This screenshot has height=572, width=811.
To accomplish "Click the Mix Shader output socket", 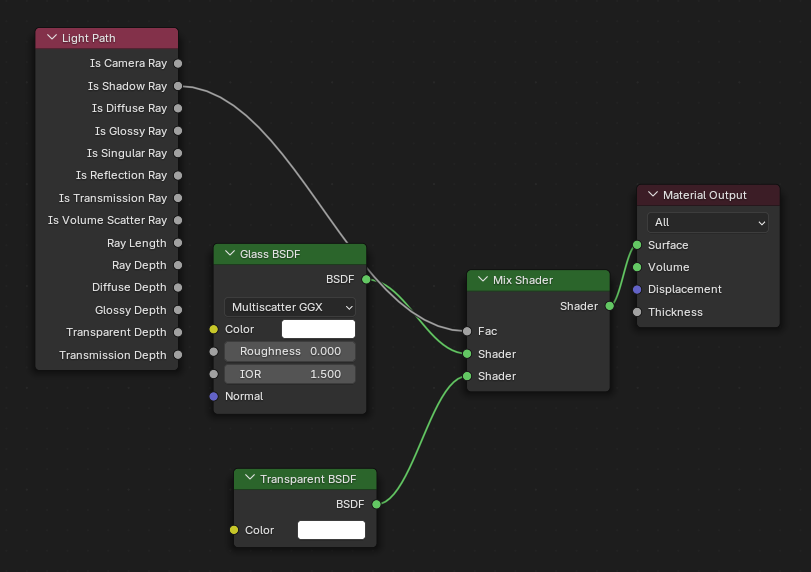I will (x=610, y=306).
